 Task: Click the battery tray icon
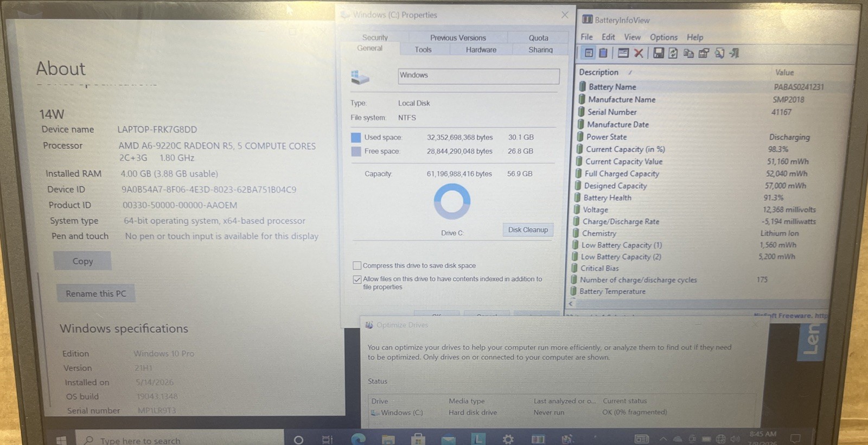tap(706, 439)
